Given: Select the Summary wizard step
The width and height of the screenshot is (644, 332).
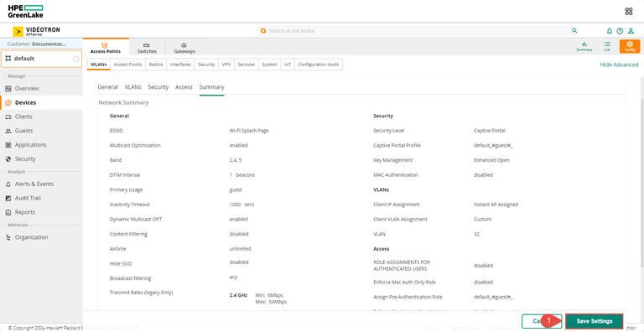Looking at the screenshot, I should 211,87.
